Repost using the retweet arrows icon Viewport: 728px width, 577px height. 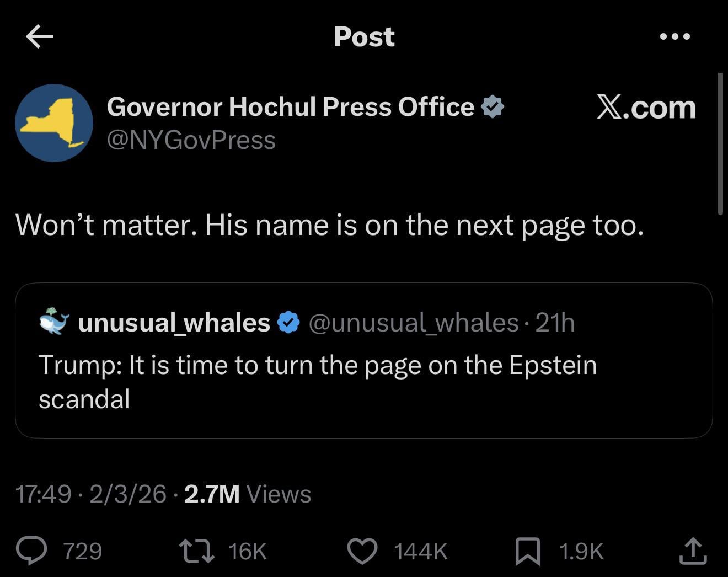tap(197, 551)
